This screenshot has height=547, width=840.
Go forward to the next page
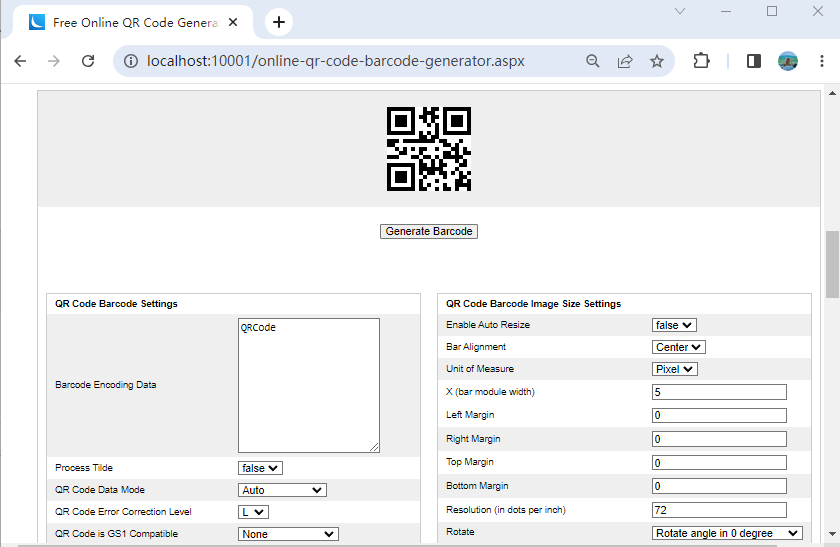[54, 61]
